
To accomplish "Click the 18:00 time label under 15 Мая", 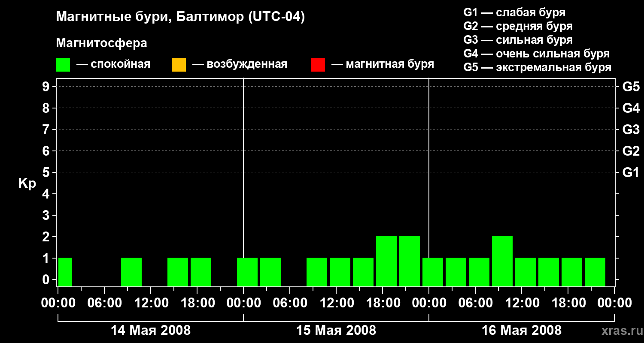I will (x=383, y=303).
